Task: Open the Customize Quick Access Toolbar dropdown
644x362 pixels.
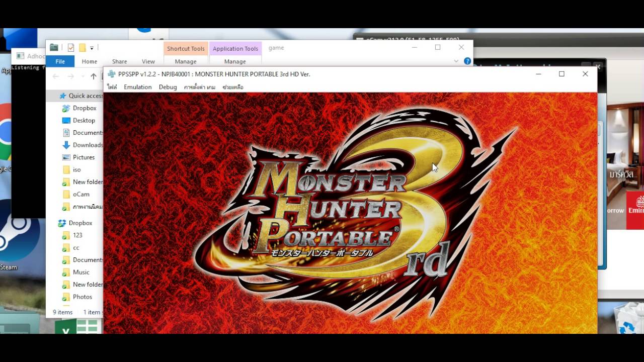Action: point(92,48)
